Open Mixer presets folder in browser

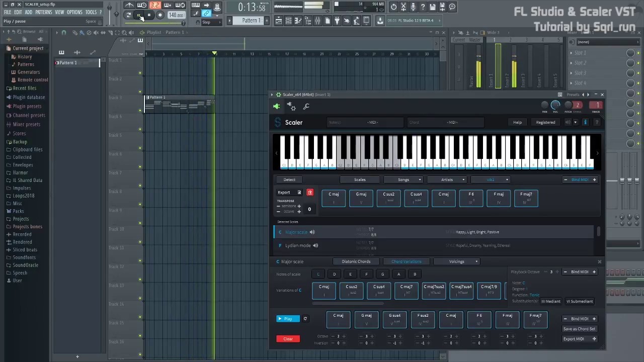pos(26,124)
